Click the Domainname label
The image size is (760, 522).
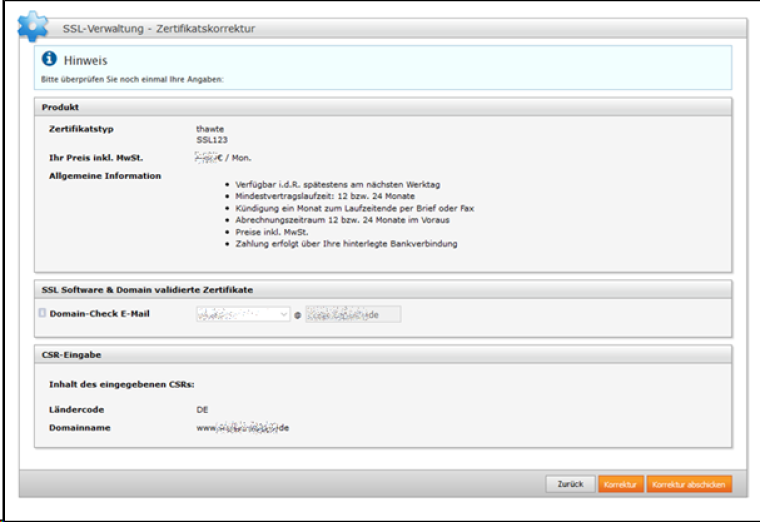79,428
